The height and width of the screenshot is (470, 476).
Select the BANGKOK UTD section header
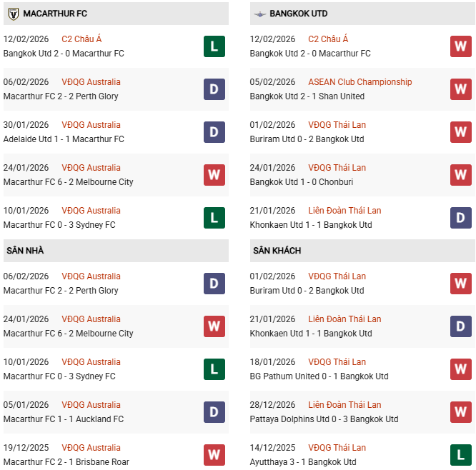pyautogui.click(x=299, y=14)
